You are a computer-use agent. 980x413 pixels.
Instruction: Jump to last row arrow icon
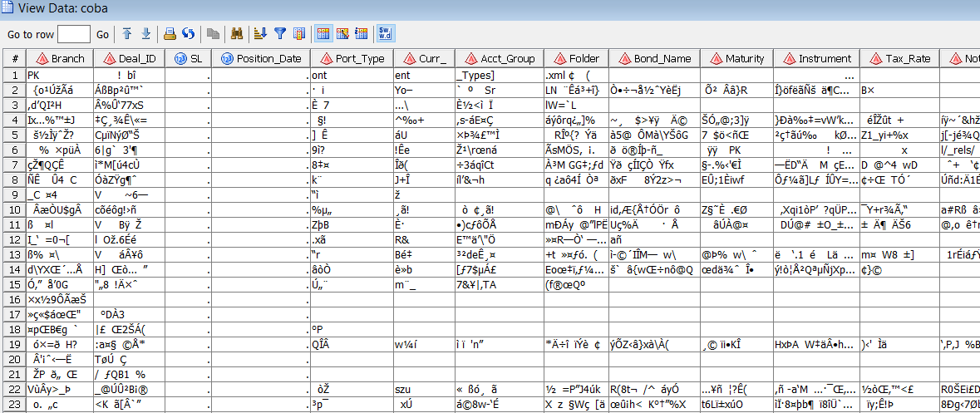pos(145,34)
